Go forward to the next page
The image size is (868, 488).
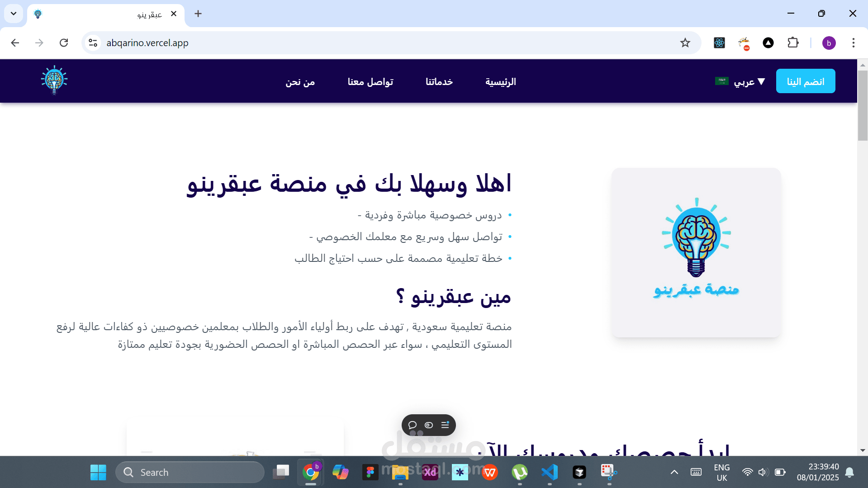click(39, 43)
